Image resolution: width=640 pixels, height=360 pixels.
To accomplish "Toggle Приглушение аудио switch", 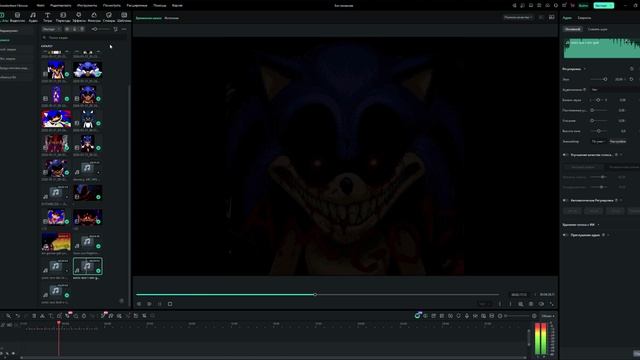I will (x=565, y=235).
